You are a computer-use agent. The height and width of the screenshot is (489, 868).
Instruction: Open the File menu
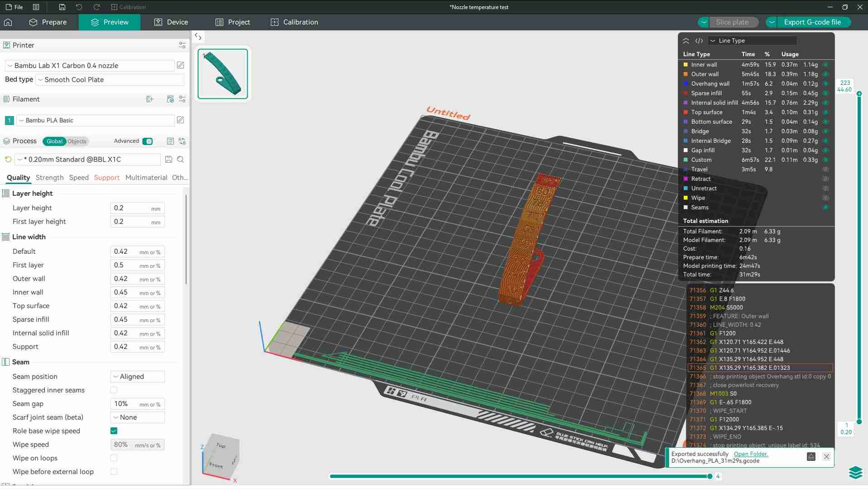point(14,7)
